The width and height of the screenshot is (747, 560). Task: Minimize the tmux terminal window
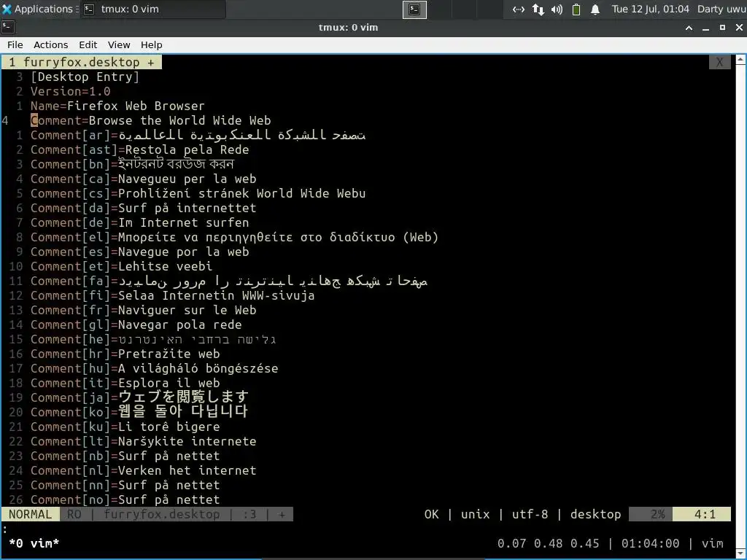pyautogui.click(x=705, y=28)
